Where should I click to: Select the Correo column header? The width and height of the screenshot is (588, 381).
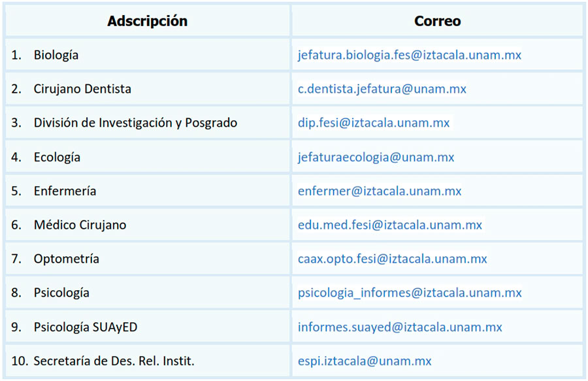coord(437,21)
